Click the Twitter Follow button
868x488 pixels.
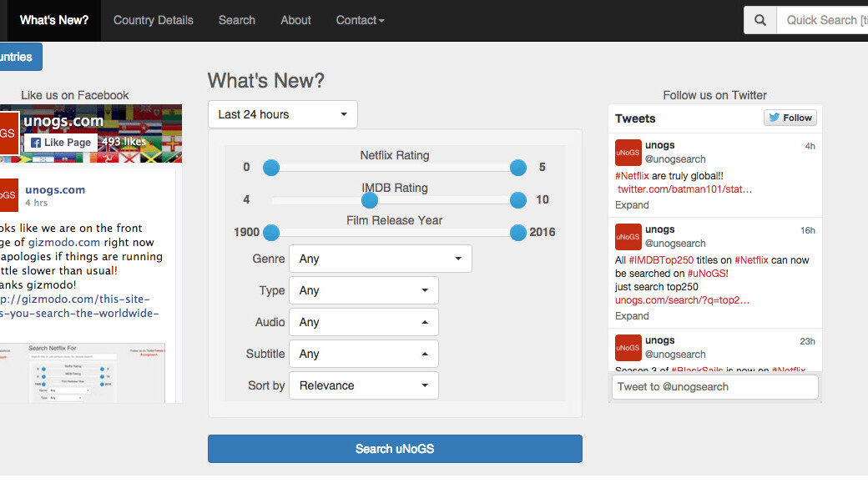coord(790,118)
